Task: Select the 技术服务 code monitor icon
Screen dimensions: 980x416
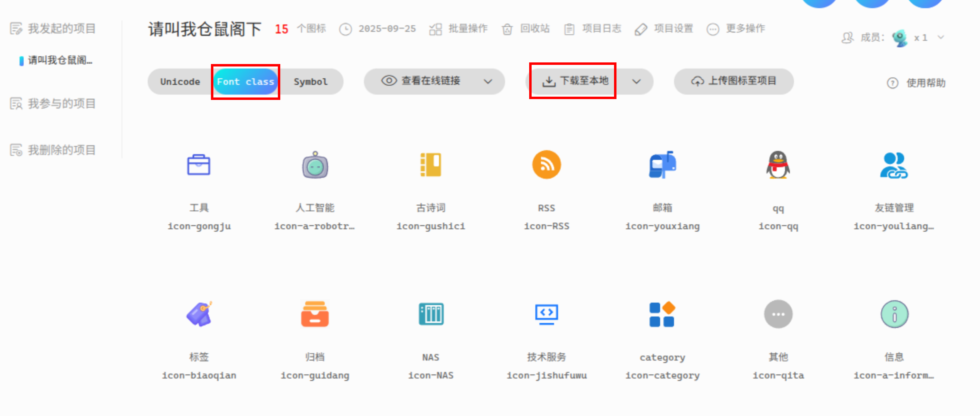Action: click(546, 314)
